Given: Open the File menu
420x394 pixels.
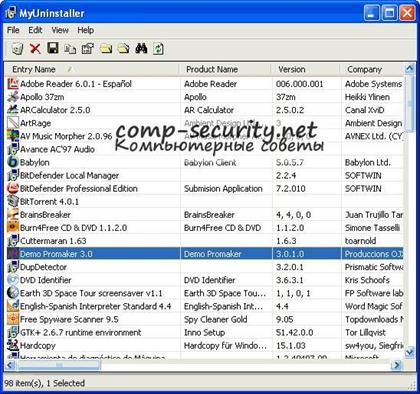Looking at the screenshot, I should (13, 30).
